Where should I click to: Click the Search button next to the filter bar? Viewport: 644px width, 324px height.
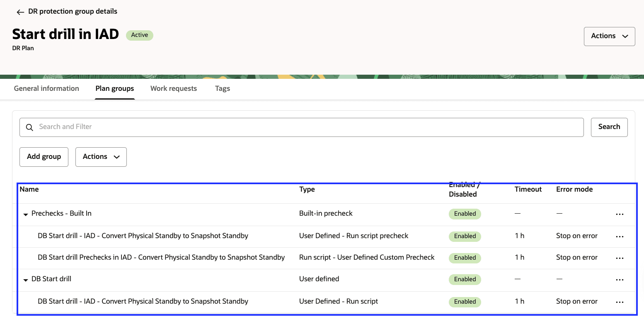point(609,127)
